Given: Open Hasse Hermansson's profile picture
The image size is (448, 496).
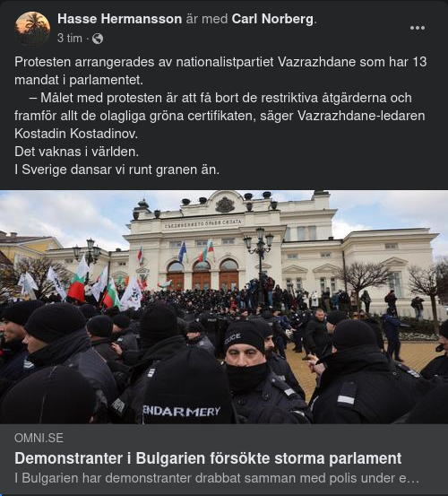Looking at the screenshot, I should [x=32, y=29].
